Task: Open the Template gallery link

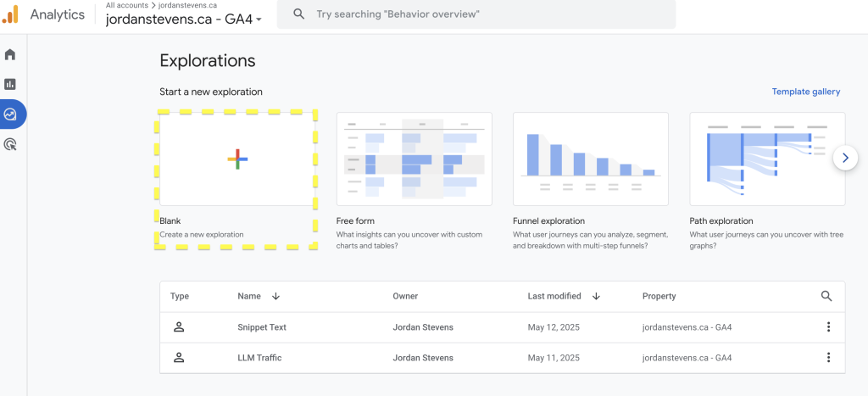Action: click(x=805, y=92)
